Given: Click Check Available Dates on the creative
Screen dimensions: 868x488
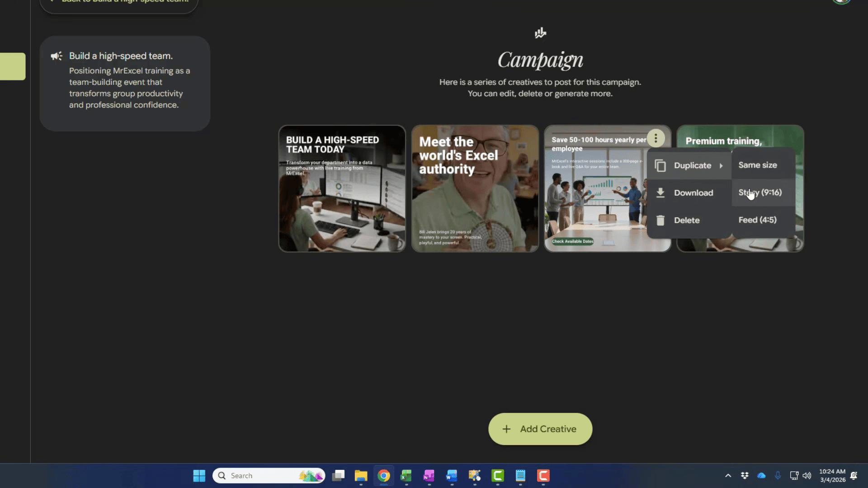Looking at the screenshot, I should (572, 241).
